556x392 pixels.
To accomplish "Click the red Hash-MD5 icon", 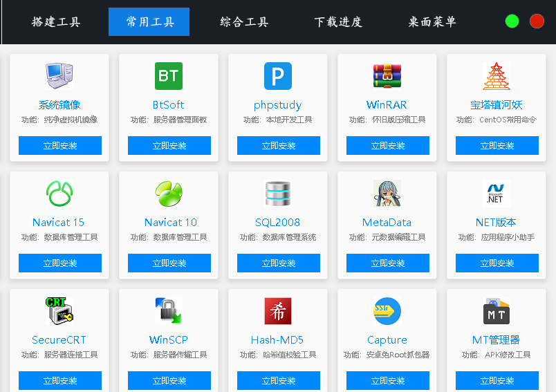I will pos(278,311).
